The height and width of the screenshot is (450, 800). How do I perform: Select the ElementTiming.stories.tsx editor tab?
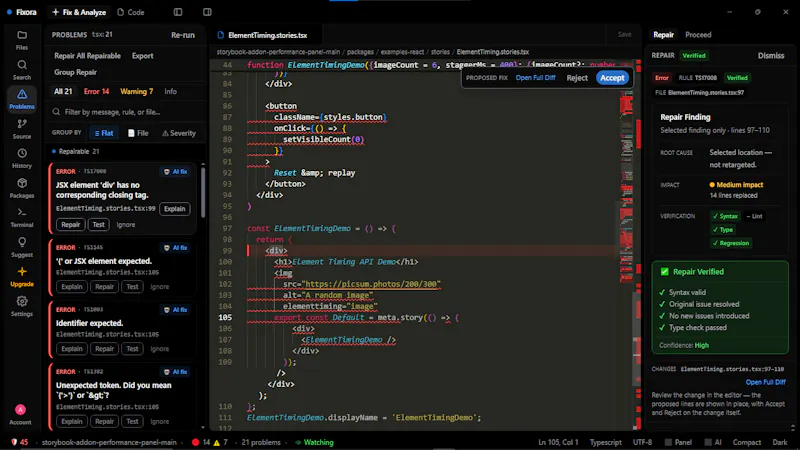pyautogui.click(x=262, y=35)
